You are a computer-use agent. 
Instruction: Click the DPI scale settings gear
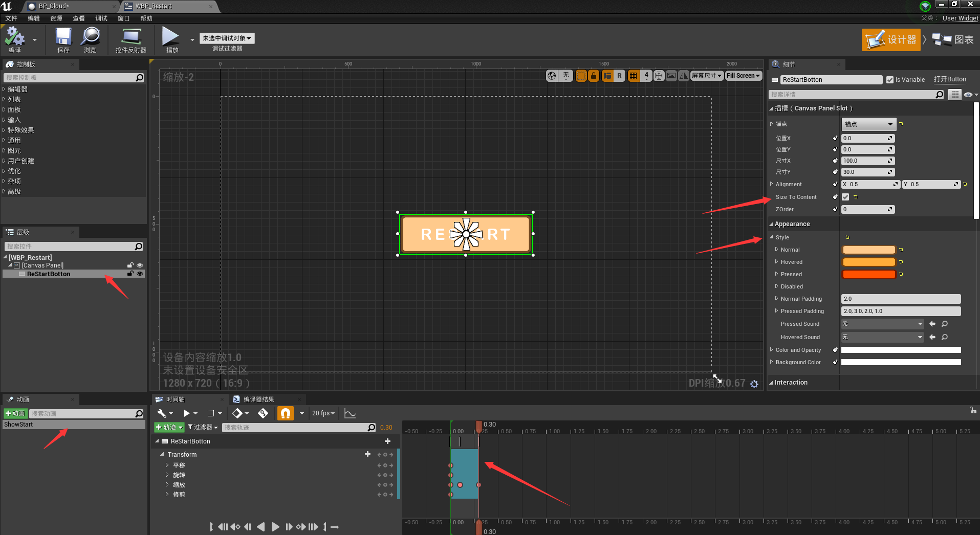click(x=754, y=384)
